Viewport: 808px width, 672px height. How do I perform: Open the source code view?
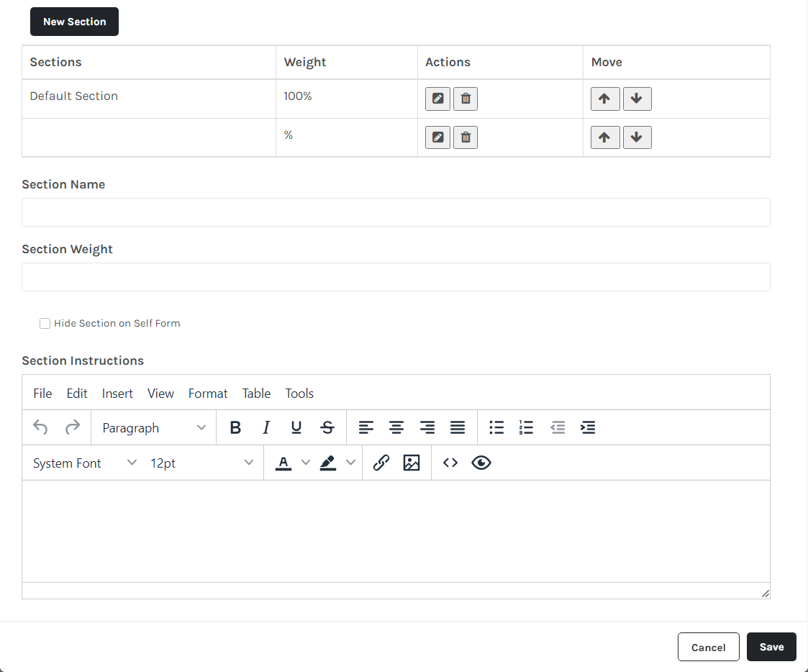tap(450, 463)
